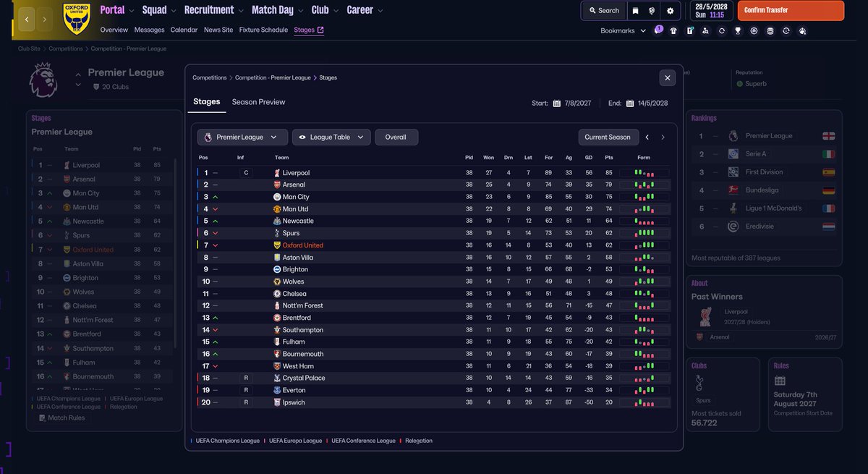Click Liverpool in the league table

(x=296, y=173)
